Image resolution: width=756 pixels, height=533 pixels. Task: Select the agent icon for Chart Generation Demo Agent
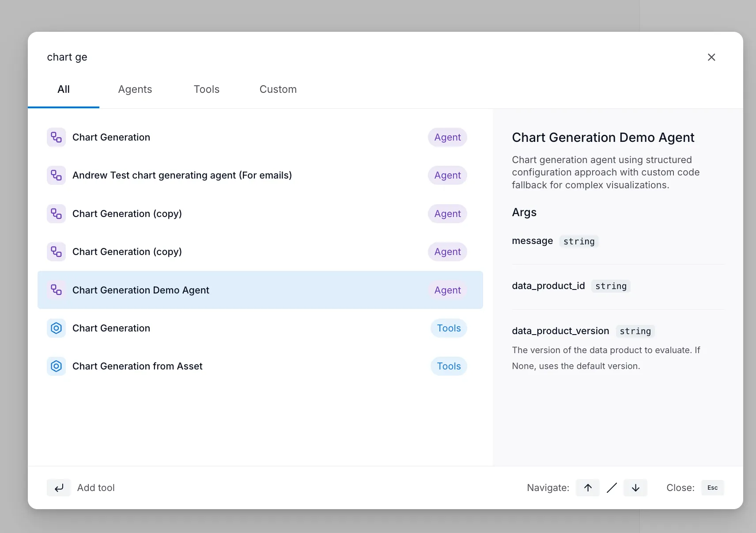click(56, 290)
